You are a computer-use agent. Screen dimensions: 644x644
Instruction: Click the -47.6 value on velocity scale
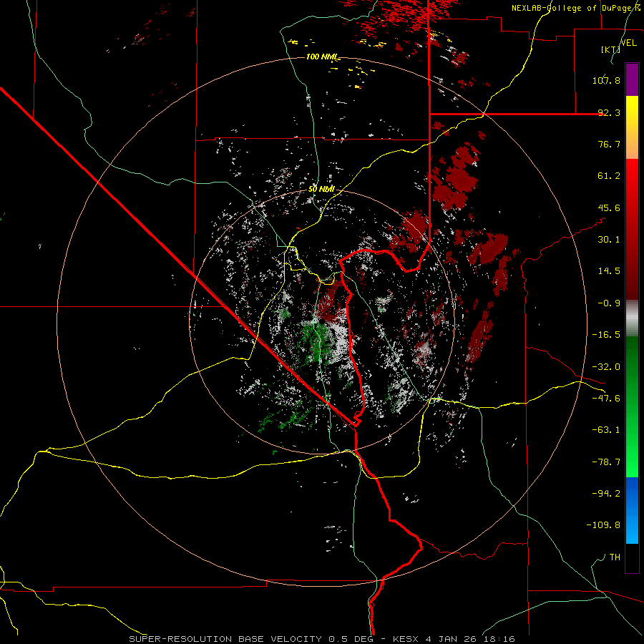[606, 399]
